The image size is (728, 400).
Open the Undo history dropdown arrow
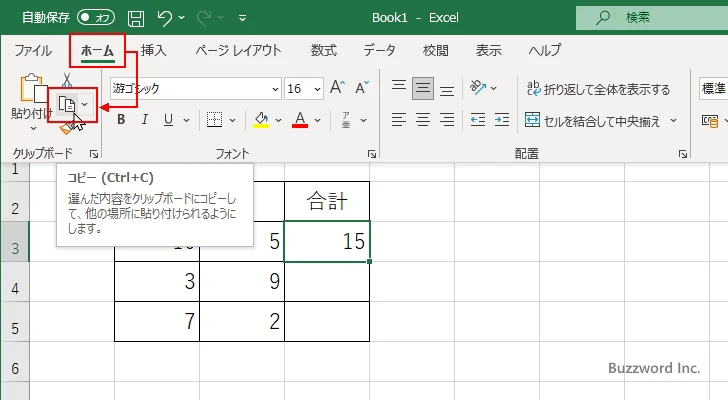coord(182,18)
